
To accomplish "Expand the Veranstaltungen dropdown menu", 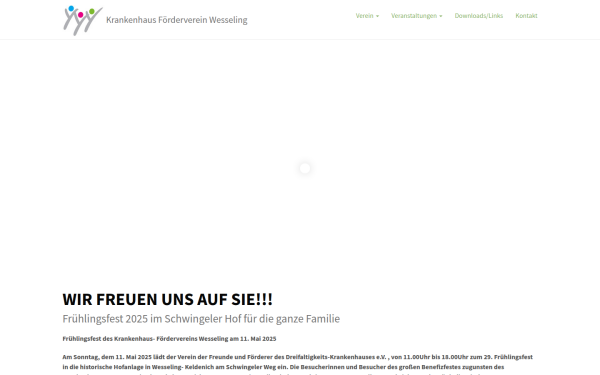I will 416,16.
